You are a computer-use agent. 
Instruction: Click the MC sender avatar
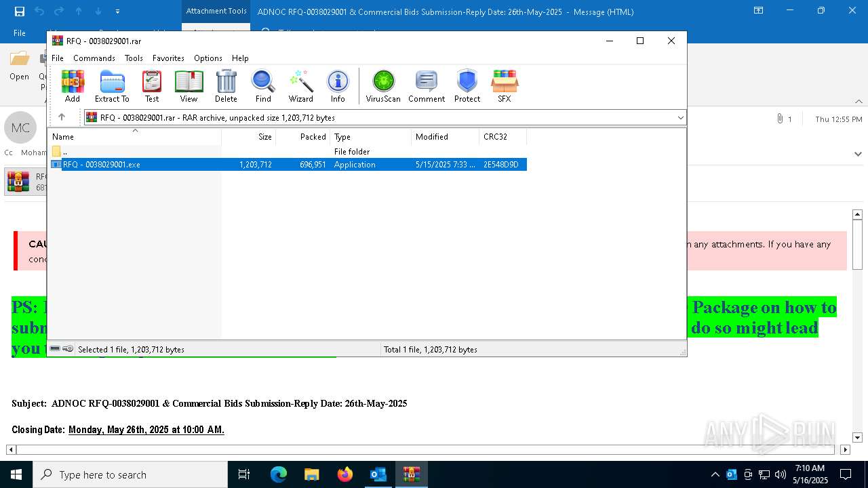coord(20,128)
